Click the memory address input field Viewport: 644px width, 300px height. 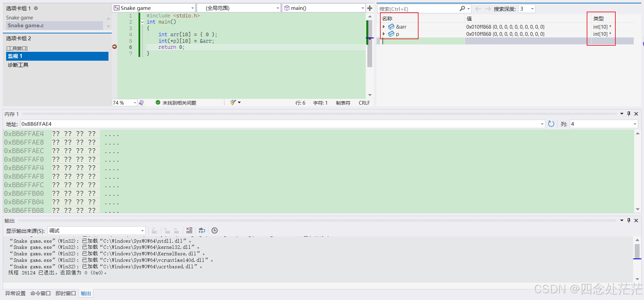coord(280,124)
